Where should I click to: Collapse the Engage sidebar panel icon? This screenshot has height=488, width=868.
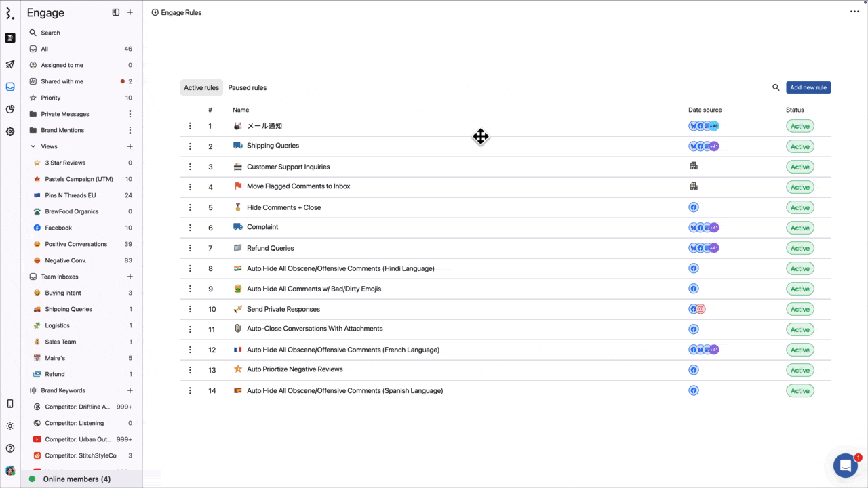coord(116,12)
